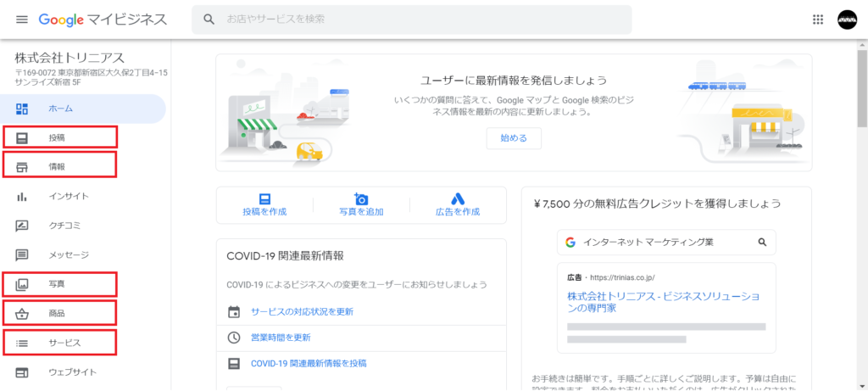Click the ウェブサイト page icon

(21, 372)
